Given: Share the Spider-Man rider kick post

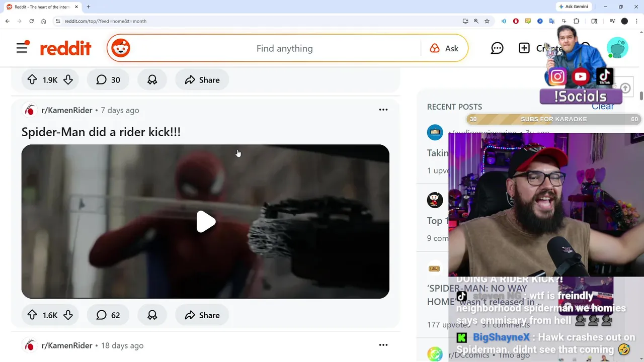Looking at the screenshot, I should point(202,315).
